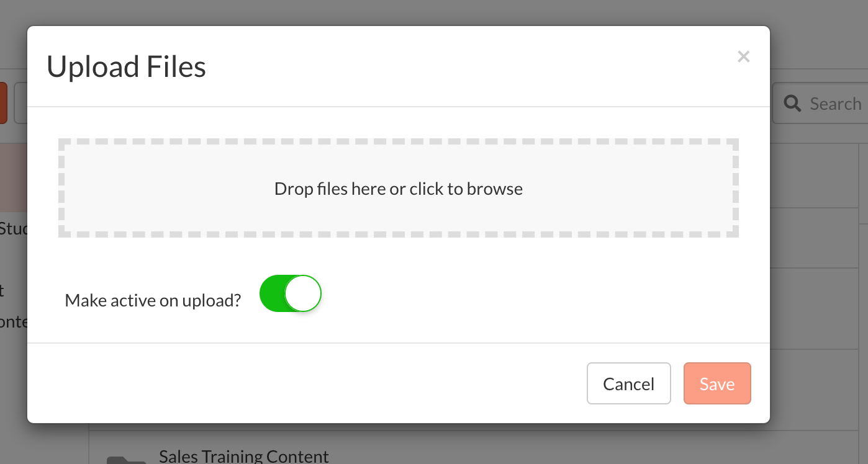Open the Sales Training Content folder
The image size is (868, 464).
pos(243,457)
